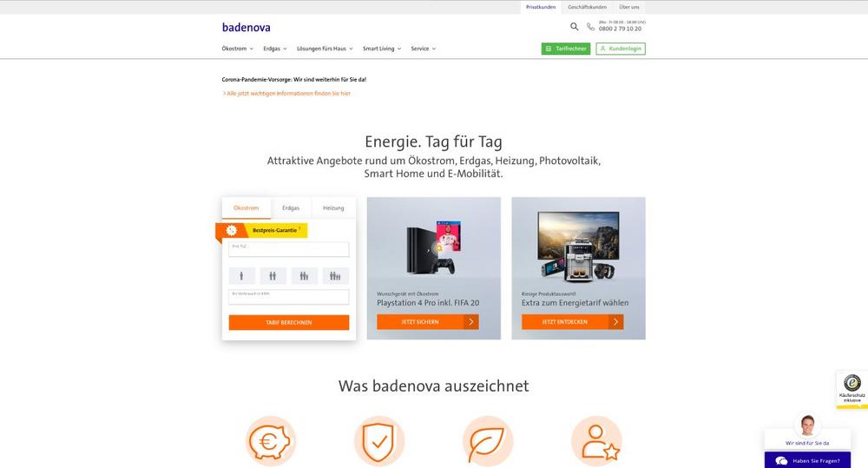Select the two-person household icon
868x468 pixels.
(x=273, y=276)
